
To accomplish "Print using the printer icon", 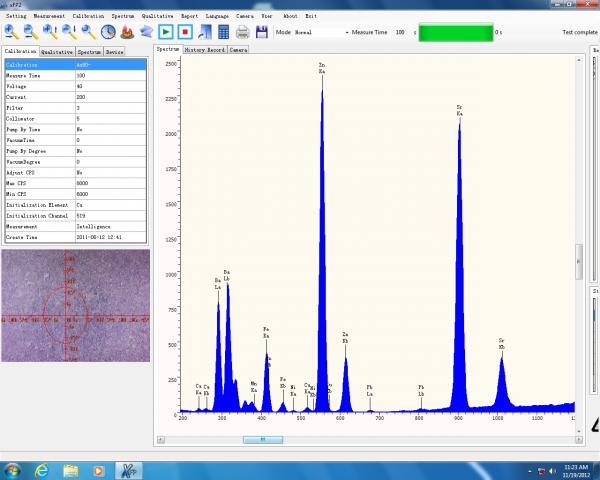I will point(243,33).
